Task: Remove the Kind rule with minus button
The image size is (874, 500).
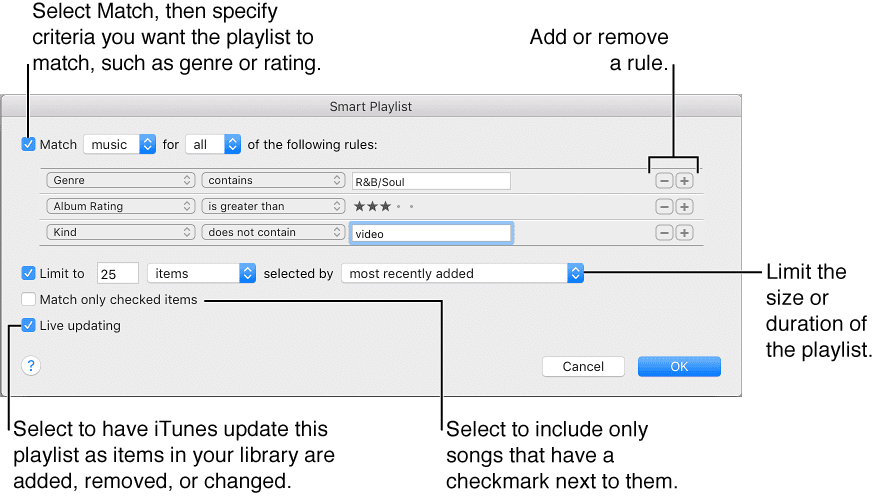Action: pyautogui.click(x=663, y=232)
